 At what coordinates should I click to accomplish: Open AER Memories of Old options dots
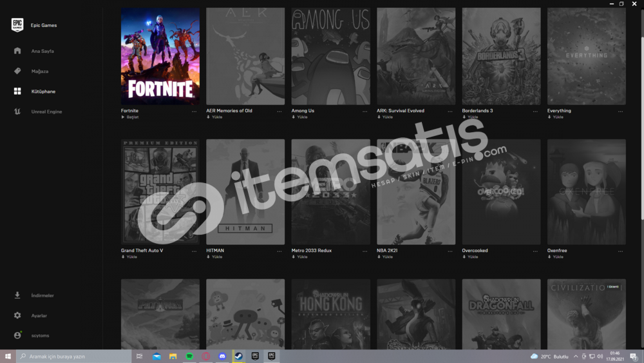tap(279, 112)
